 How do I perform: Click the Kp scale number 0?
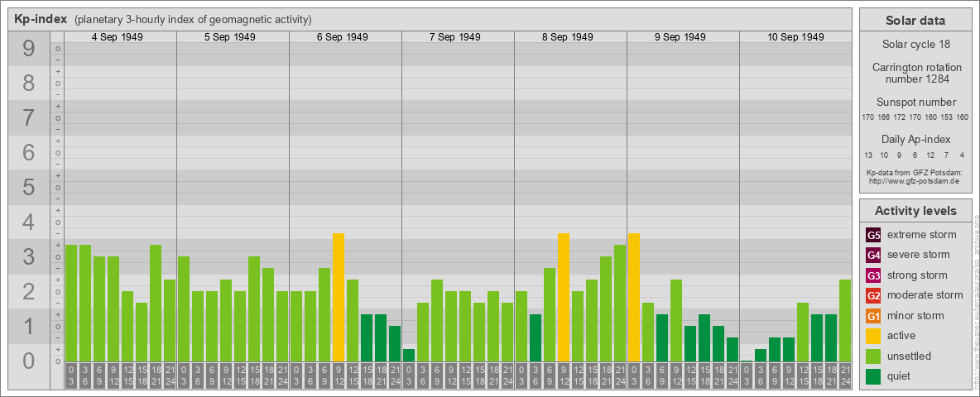pos(29,361)
